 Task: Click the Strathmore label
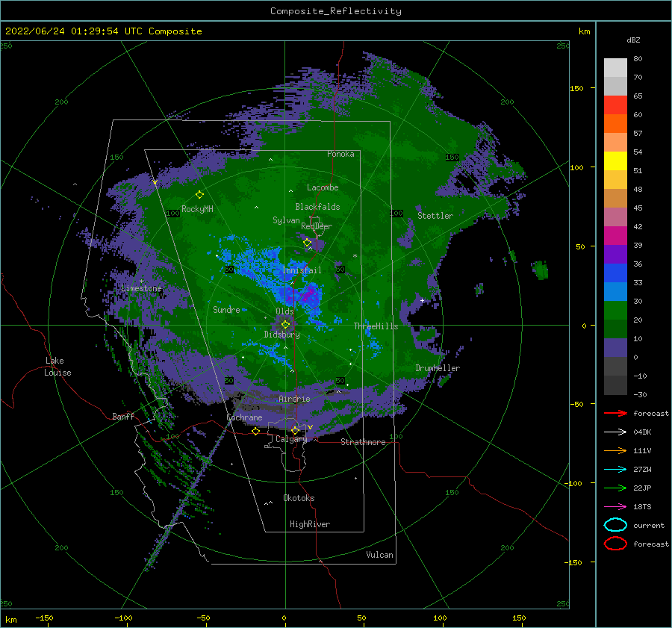(363, 442)
